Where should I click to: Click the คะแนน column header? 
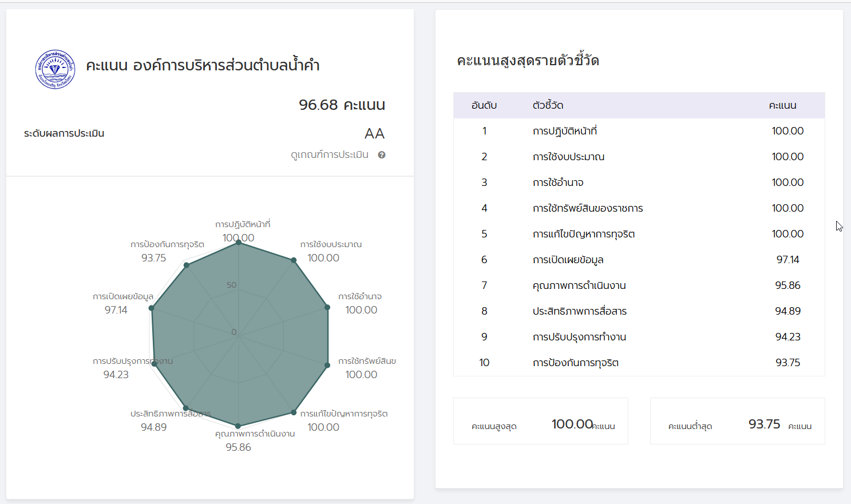click(782, 105)
